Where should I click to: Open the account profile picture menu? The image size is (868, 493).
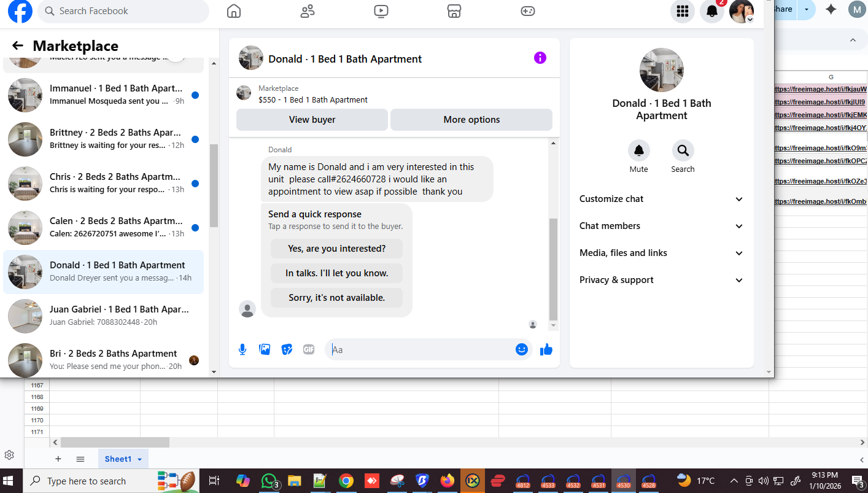click(742, 11)
